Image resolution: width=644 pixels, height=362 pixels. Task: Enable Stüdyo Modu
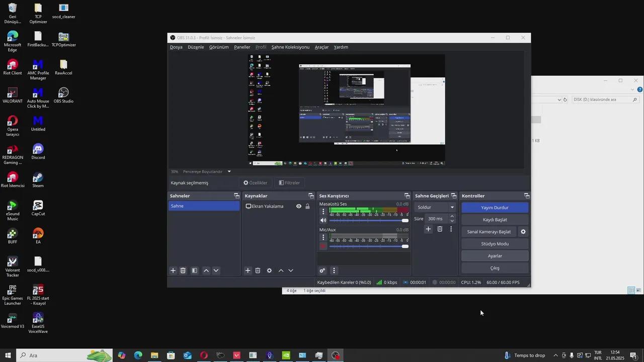click(x=495, y=243)
